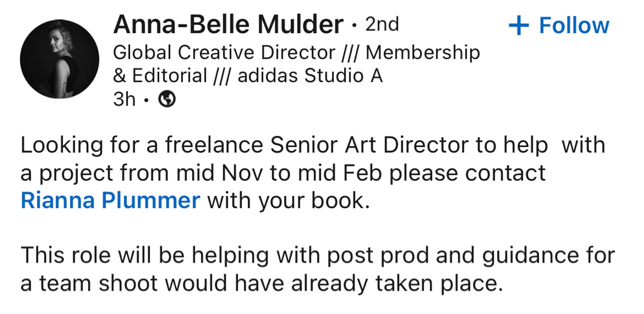Click the word "Membership" in the headline

(423, 52)
